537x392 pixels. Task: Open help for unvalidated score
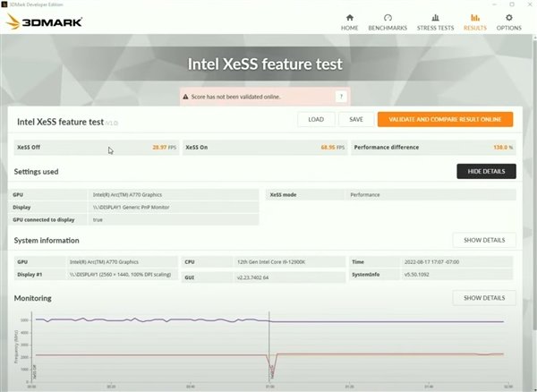click(341, 97)
